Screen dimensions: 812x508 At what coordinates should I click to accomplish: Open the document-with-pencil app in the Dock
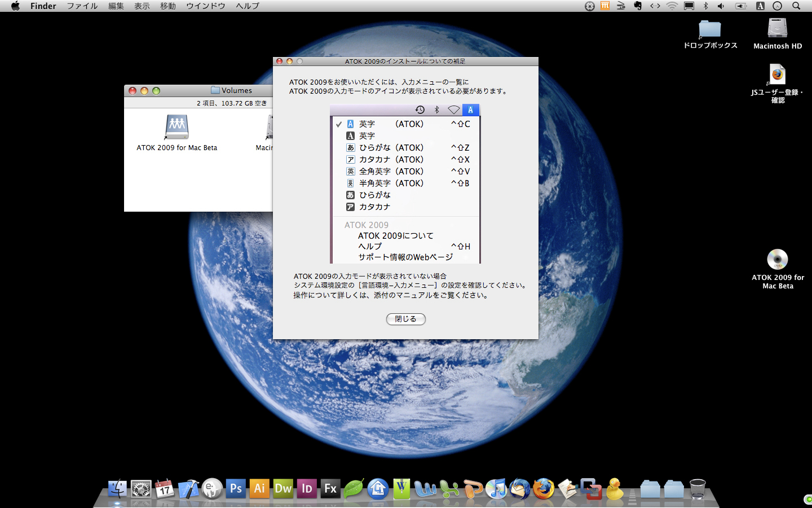(567, 489)
